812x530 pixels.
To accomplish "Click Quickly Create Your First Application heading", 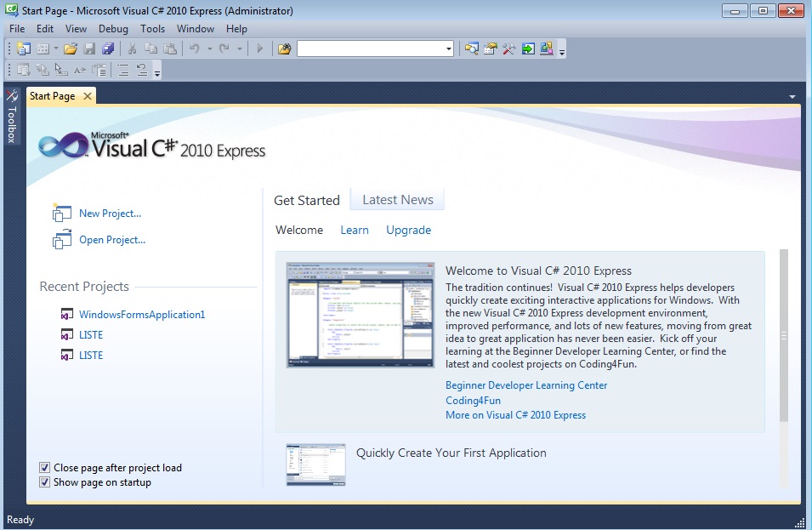I will [451, 453].
